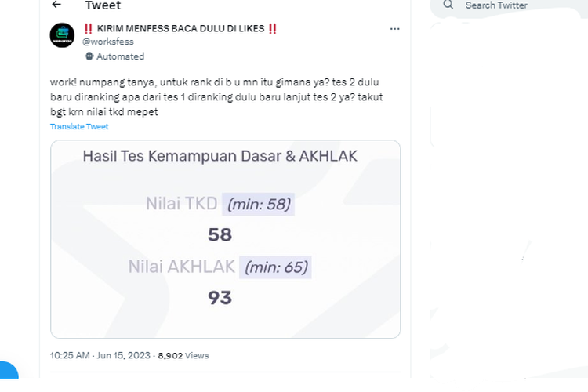Image resolution: width=588 pixels, height=392 pixels.
Task: Click the robot icon beside Automated
Action: click(x=89, y=56)
